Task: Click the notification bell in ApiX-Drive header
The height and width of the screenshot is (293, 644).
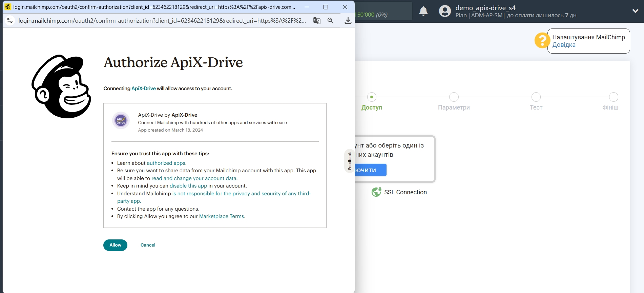Action: 423,11
